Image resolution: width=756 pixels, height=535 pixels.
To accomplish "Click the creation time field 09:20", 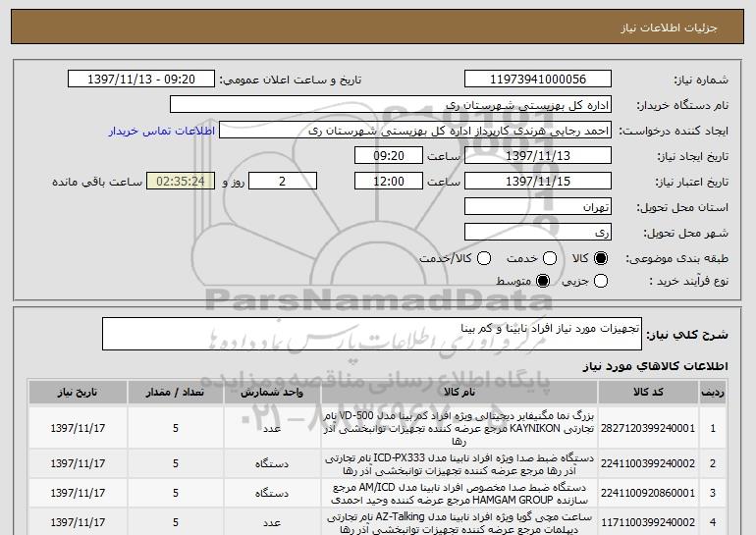I will pos(389,156).
